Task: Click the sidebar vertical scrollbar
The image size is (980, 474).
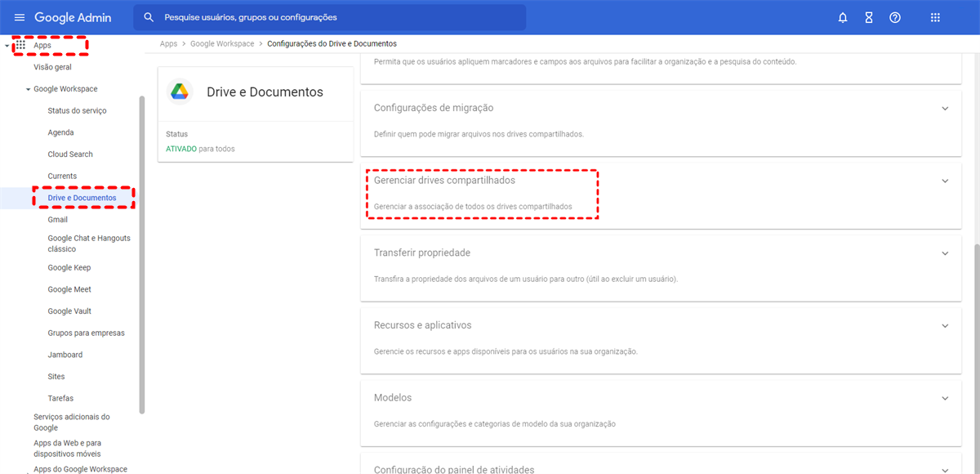Action: tap(142, 255)
